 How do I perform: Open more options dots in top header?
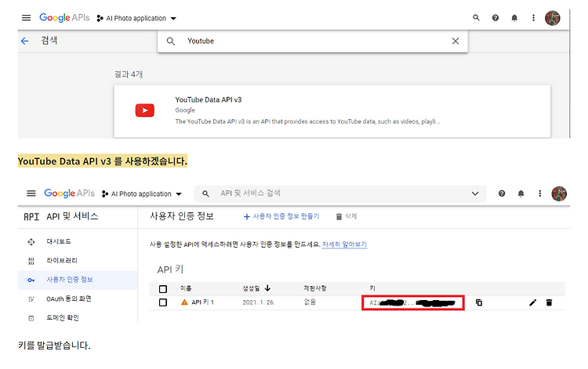[x=533, y=18]
